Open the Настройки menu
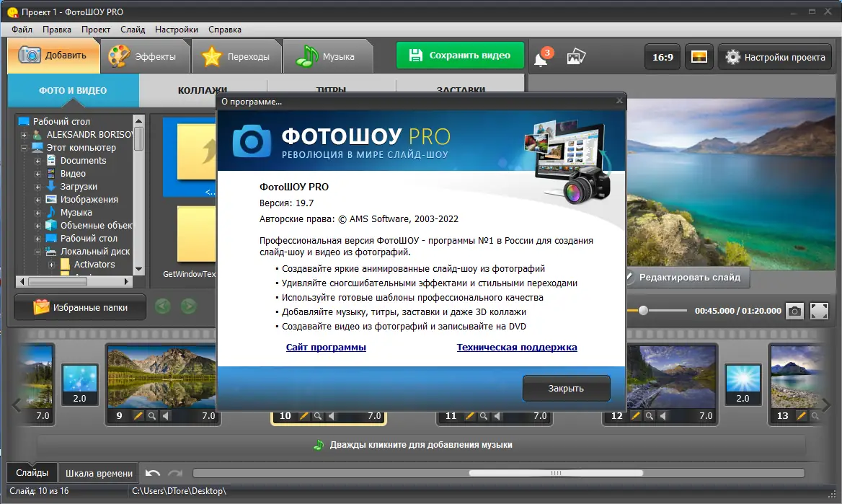Viewport: 842px width, 504px height. pos(176,30)
